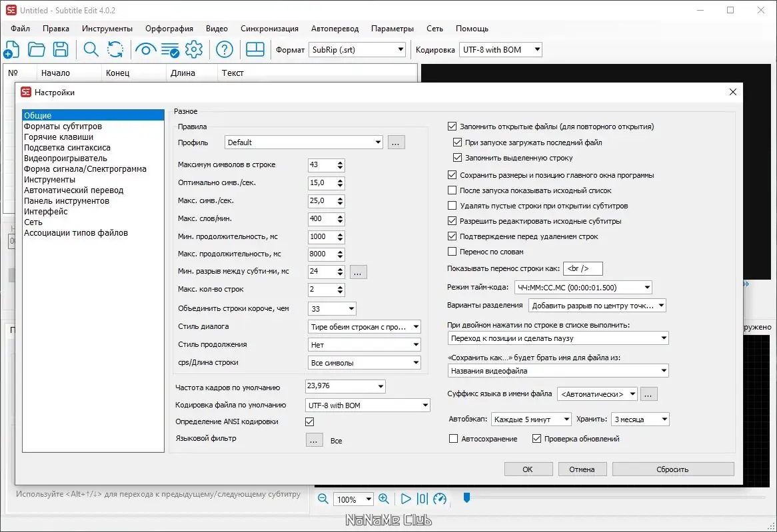The image size is (777, 532).
Task: Select Горячие клавиши in settings list
Action: point(59,137)
